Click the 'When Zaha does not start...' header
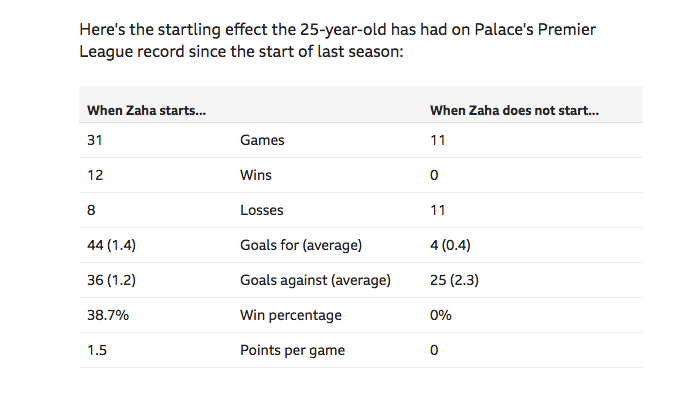 tap(514, 110)
